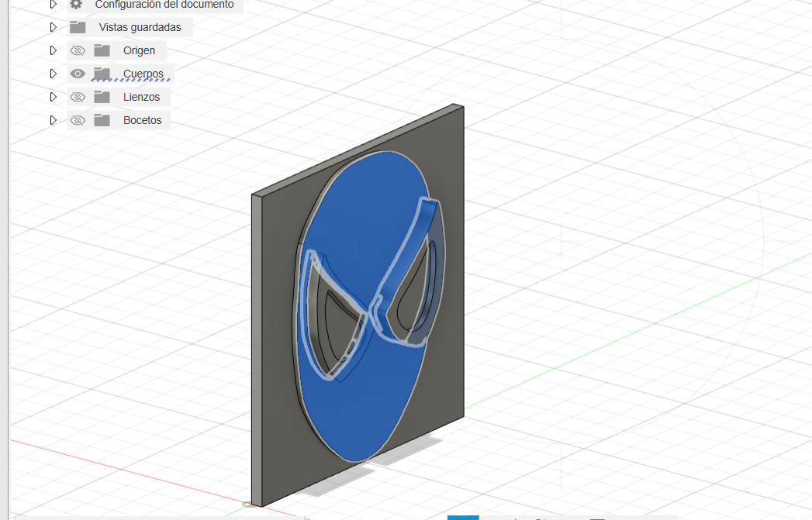Image resolution: width=812 pixels, height=520 pixels.
Task: Click the Cuerpos folder icon
Action: coord(102,74)
